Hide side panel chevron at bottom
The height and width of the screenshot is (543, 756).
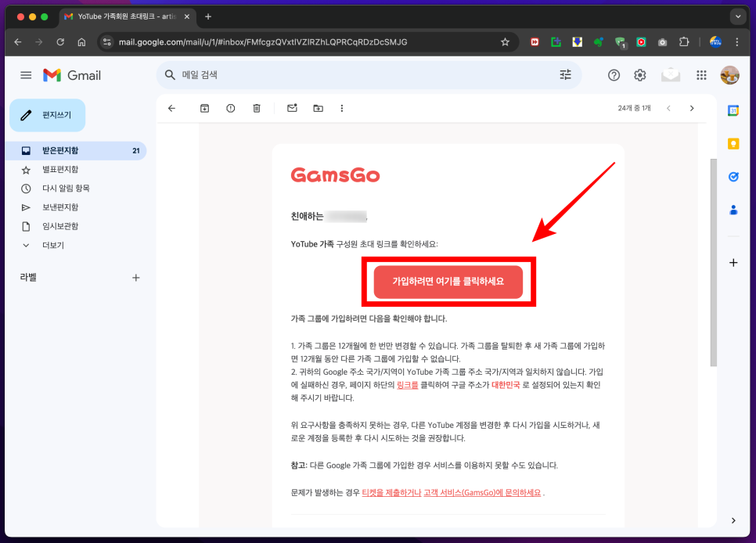point(733,520)
